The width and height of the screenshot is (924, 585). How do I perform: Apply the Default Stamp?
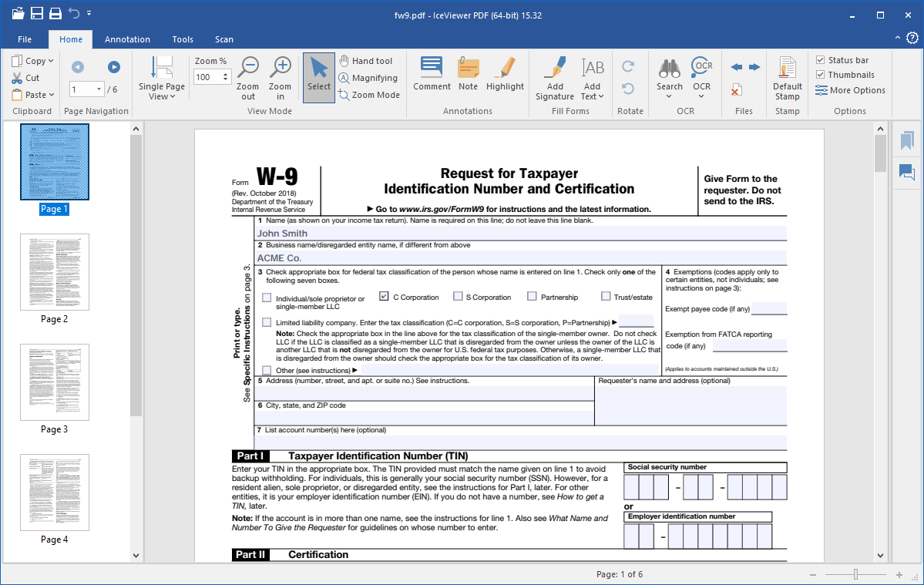788,79
